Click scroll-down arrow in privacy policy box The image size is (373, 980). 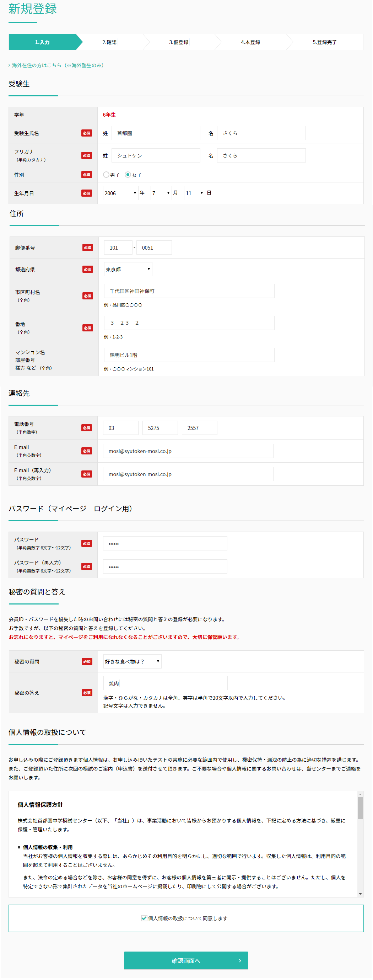[x=360, y=894]
